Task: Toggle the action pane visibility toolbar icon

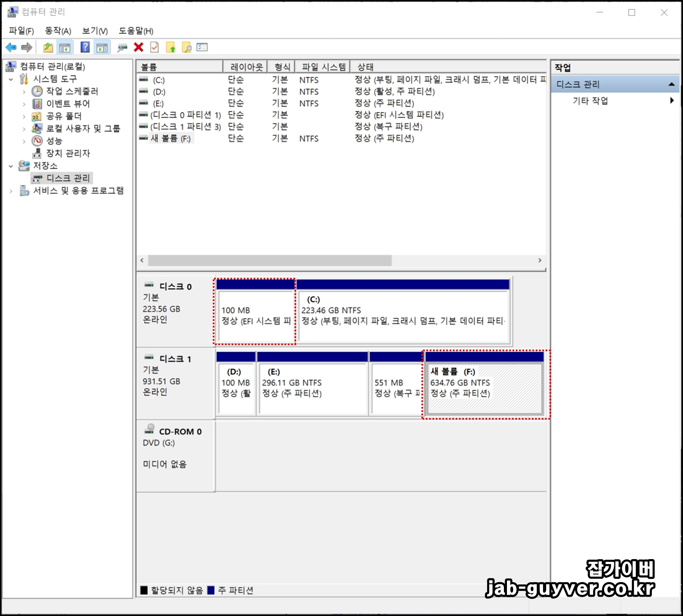Action: (101, 47)
